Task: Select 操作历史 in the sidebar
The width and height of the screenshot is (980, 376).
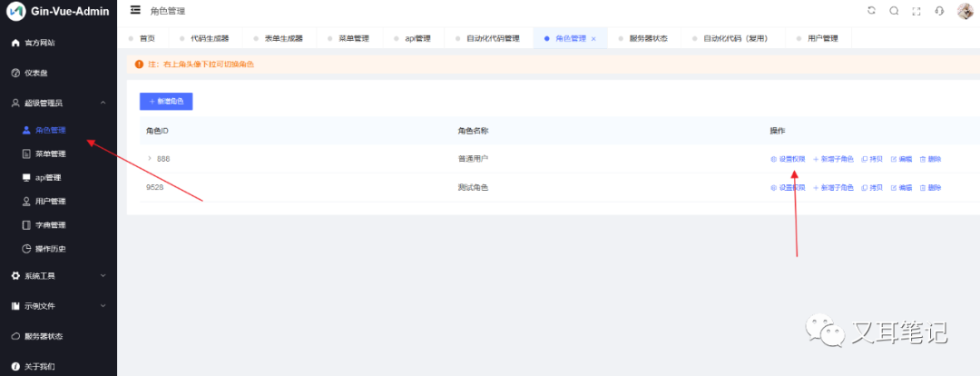Action: pos(58,249)
